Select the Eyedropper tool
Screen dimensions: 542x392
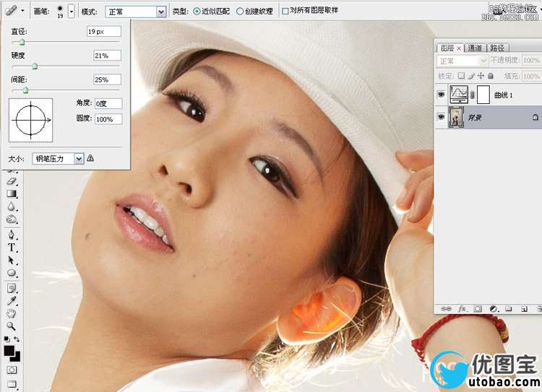(x=12, y=301)
